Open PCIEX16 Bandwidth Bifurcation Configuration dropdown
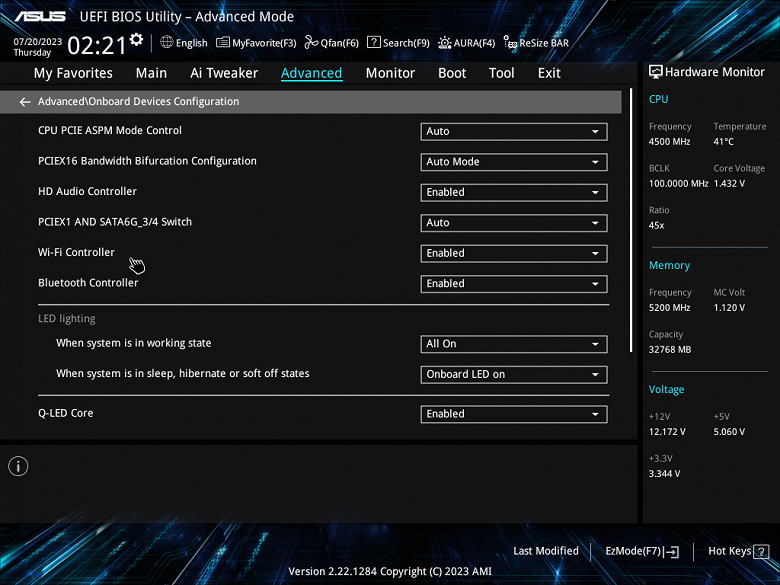 click(x=514, y=162)
